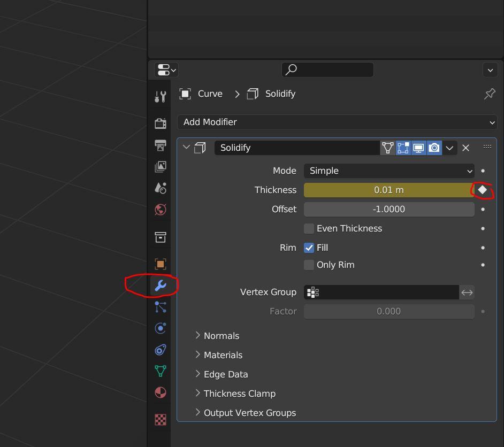This screenshot has width=504, height=447.
Task: Enable the Only Rim checkbox
Action: 309,265
